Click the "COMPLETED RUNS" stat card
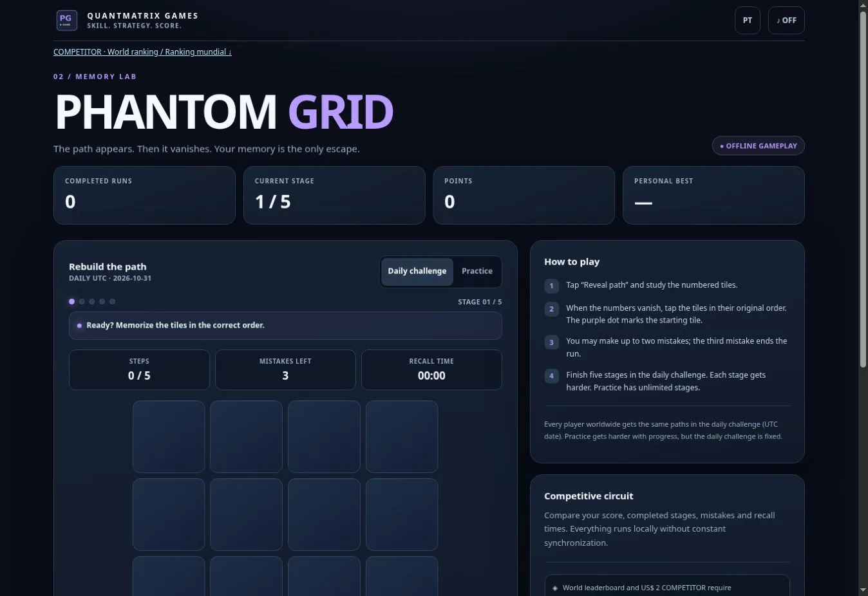 click(144, 196)
